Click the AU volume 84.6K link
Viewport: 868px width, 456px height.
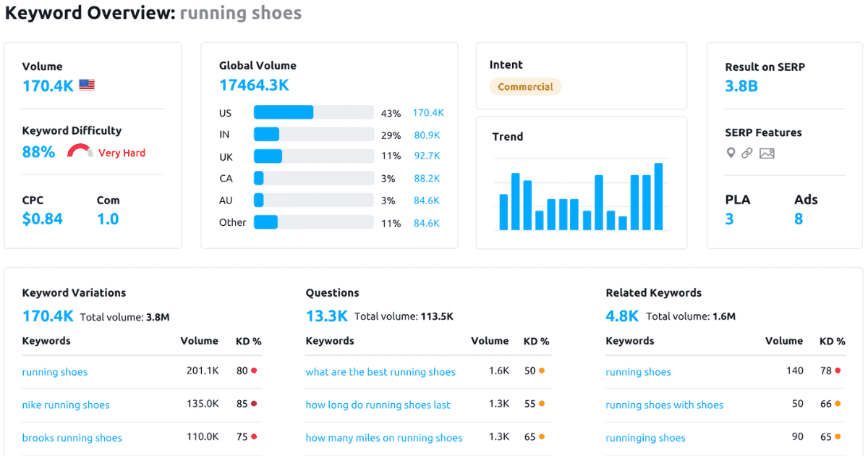coord(427,200)
